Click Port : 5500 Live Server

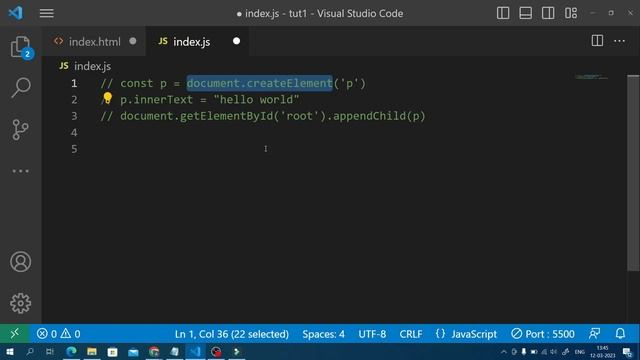click(543, 334)
